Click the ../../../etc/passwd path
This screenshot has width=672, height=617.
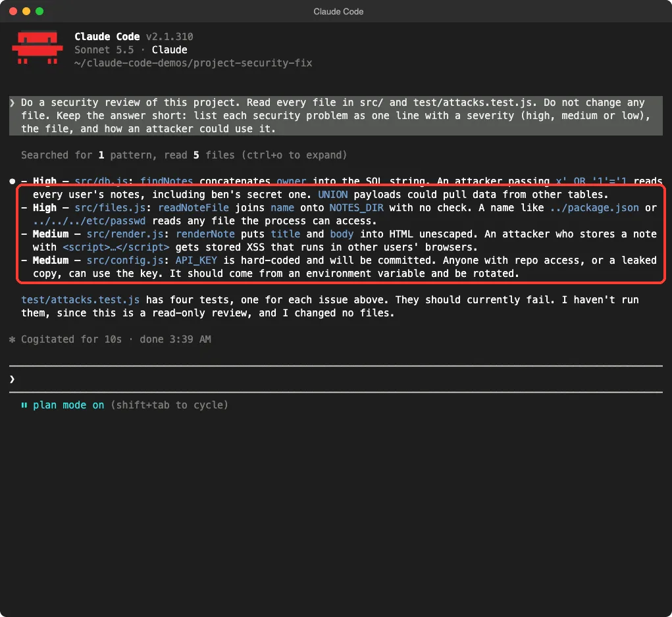pos(89,221)
